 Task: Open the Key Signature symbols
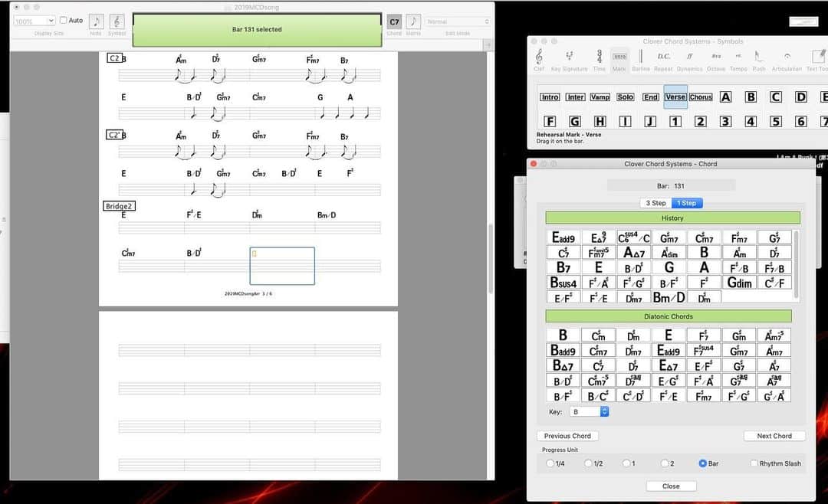(x=569, y=60)
